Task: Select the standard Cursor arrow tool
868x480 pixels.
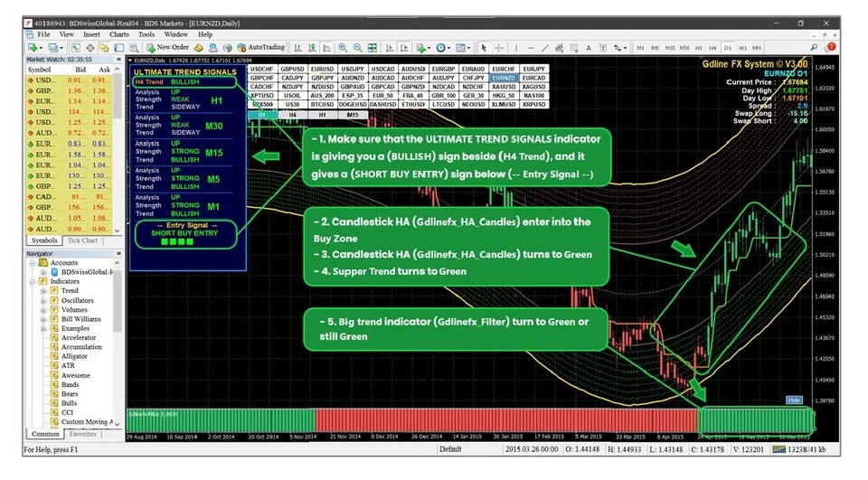Action: [x=484, y=48]
